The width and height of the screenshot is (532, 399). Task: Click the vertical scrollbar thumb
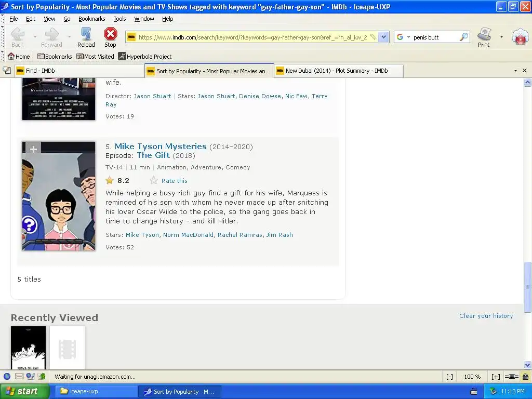(x=527, y=287)
